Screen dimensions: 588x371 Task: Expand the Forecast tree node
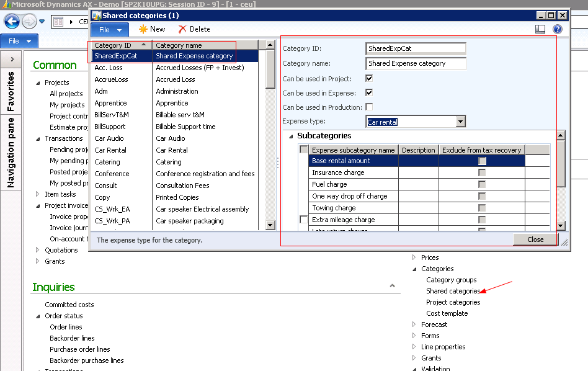pos(415,324)
